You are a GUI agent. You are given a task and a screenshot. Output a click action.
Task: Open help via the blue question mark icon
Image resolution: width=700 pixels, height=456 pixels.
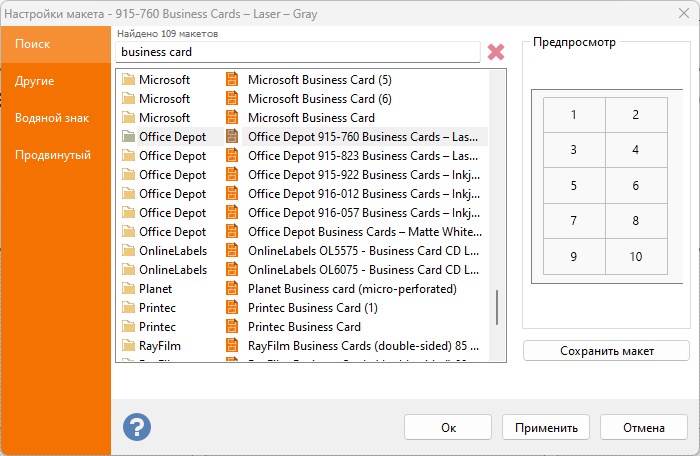pyautogui.click(x=137, y=427)
